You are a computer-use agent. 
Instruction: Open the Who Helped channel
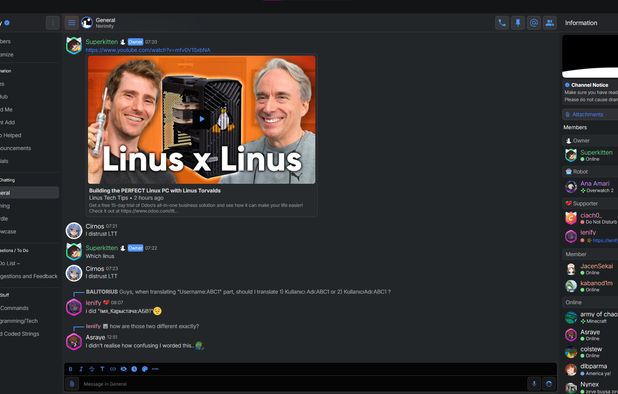click(29, 135)
